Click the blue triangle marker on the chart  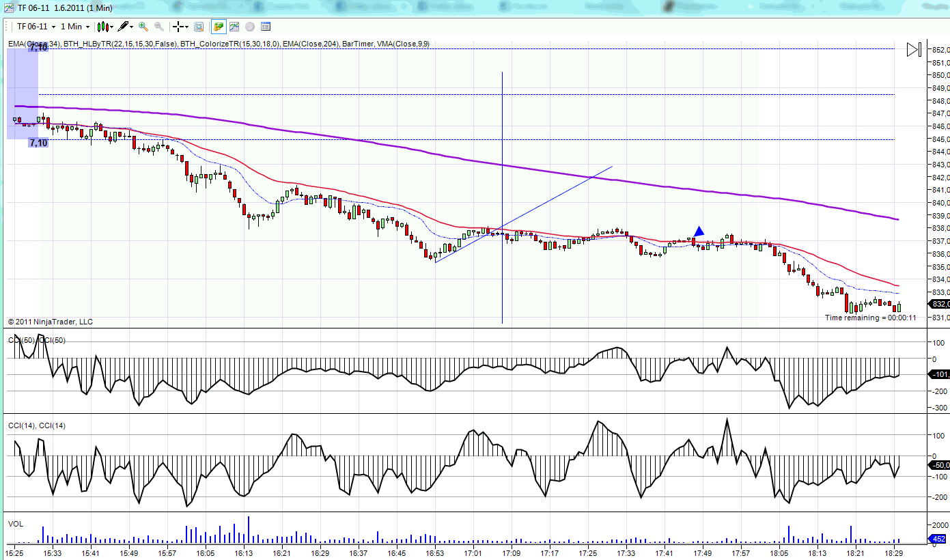699,232
